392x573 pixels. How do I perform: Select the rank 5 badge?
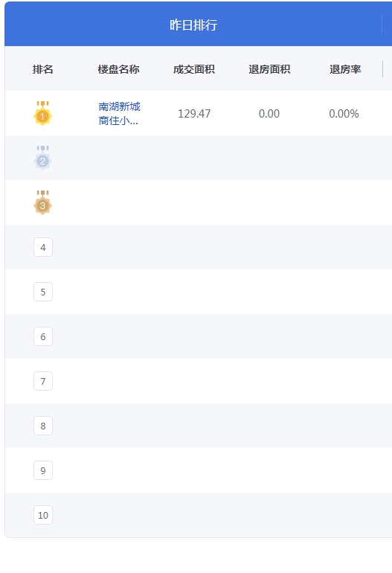pyautogui.click(x=43, y=292)
